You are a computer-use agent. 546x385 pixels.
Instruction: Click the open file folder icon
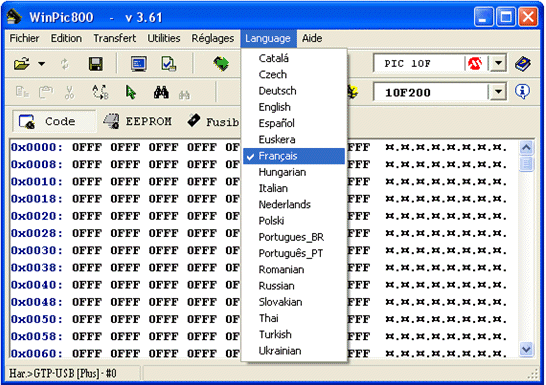(x=21, y=64)
